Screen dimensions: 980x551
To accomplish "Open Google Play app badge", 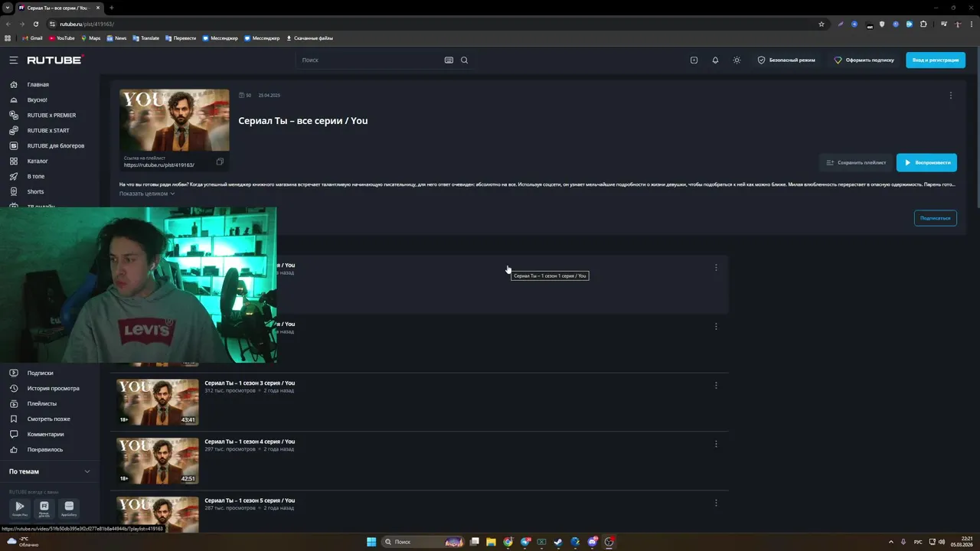I will coord(20,508).
